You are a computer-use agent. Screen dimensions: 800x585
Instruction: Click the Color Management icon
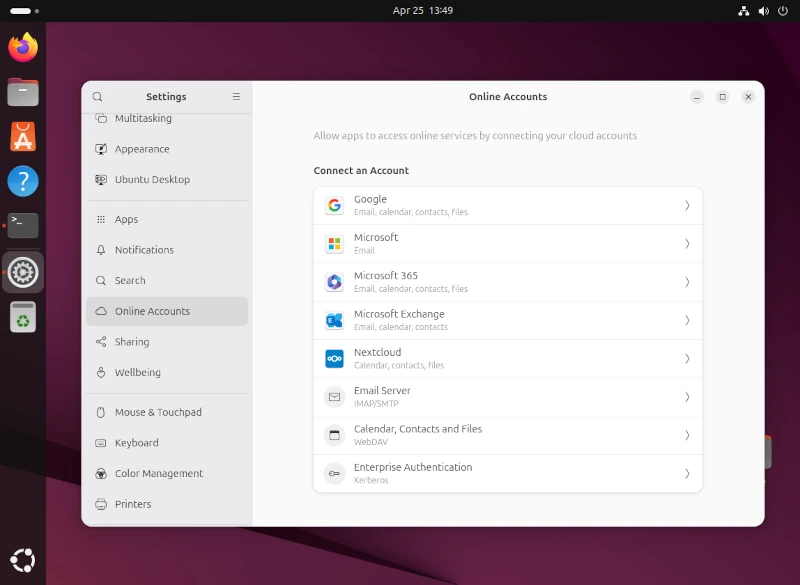[x=101, y=473]
